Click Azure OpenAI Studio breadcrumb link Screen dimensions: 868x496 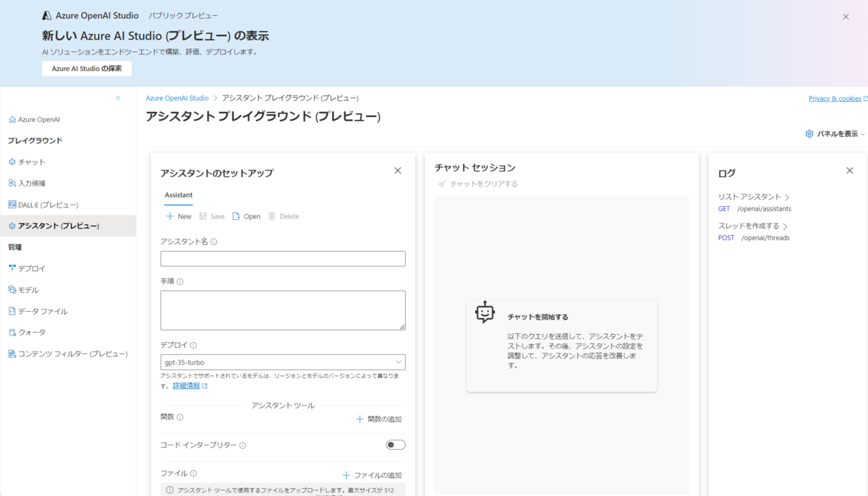(x=177, y=98)
